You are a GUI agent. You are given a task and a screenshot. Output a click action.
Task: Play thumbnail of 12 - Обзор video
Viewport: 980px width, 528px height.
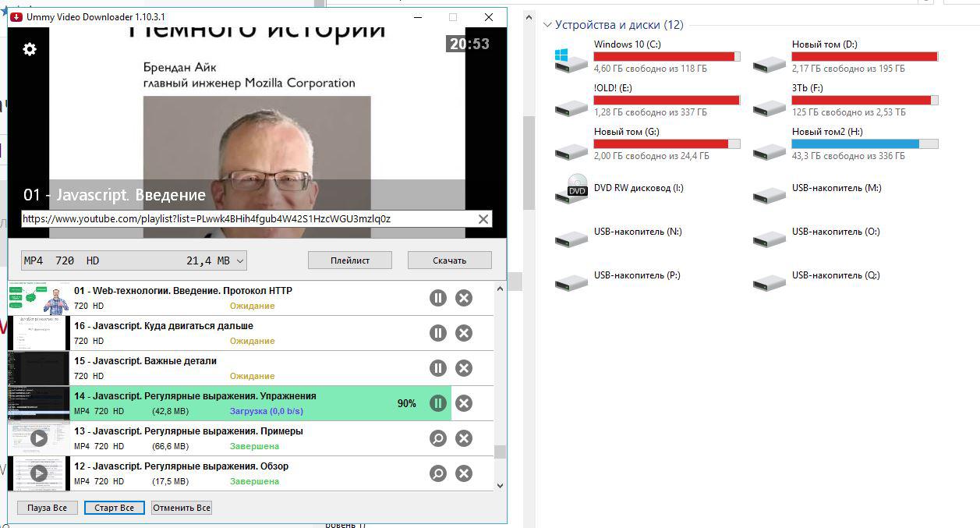click(x=39, y=473)
